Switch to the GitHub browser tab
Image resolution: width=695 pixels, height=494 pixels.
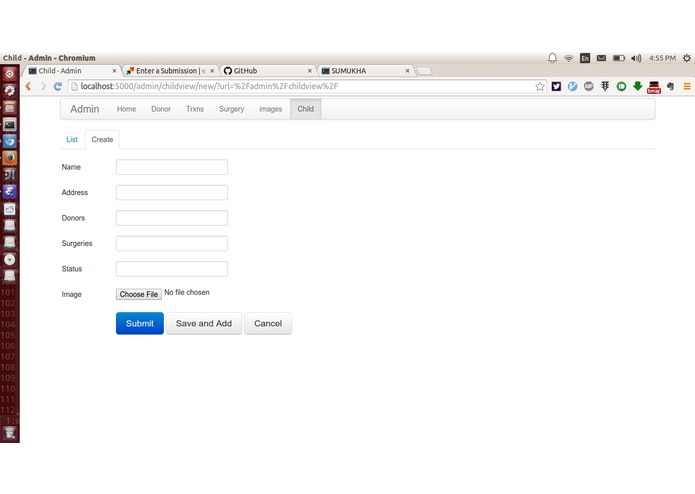pos(267,71)
